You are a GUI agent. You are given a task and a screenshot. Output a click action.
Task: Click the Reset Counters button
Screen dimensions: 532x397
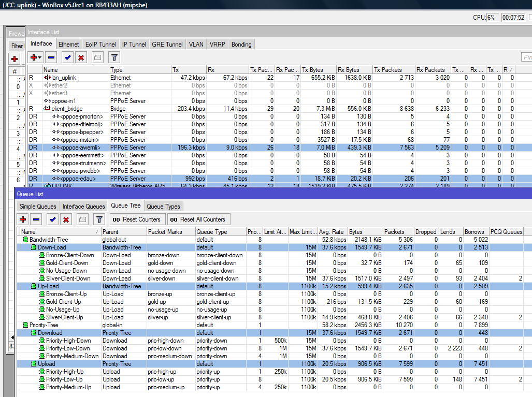coord(137,219)
